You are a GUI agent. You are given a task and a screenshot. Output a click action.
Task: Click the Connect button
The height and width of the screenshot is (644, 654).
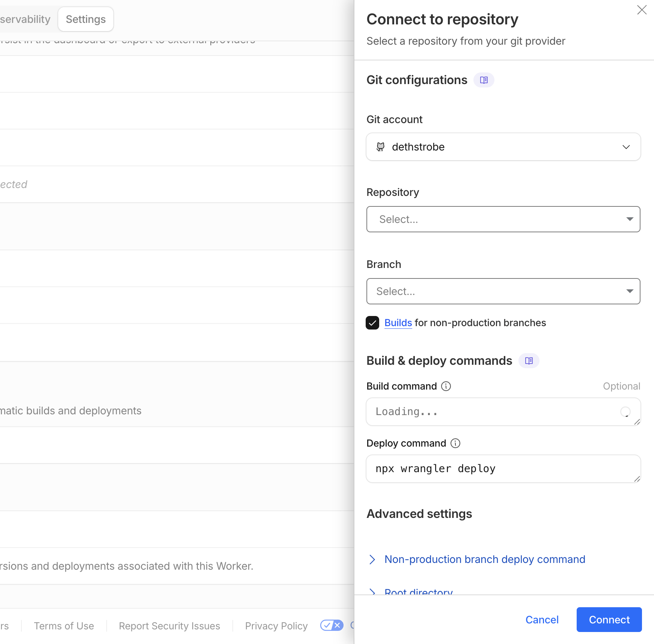click(x=609, y=619)
